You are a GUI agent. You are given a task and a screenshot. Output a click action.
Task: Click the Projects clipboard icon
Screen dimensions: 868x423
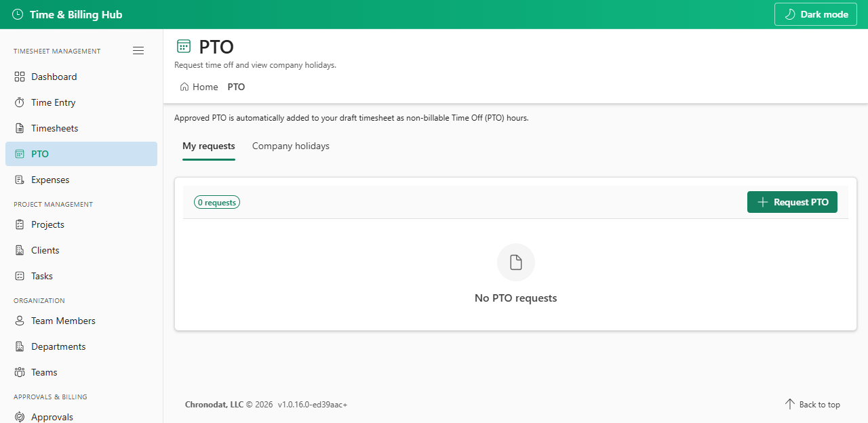point(20,224)
